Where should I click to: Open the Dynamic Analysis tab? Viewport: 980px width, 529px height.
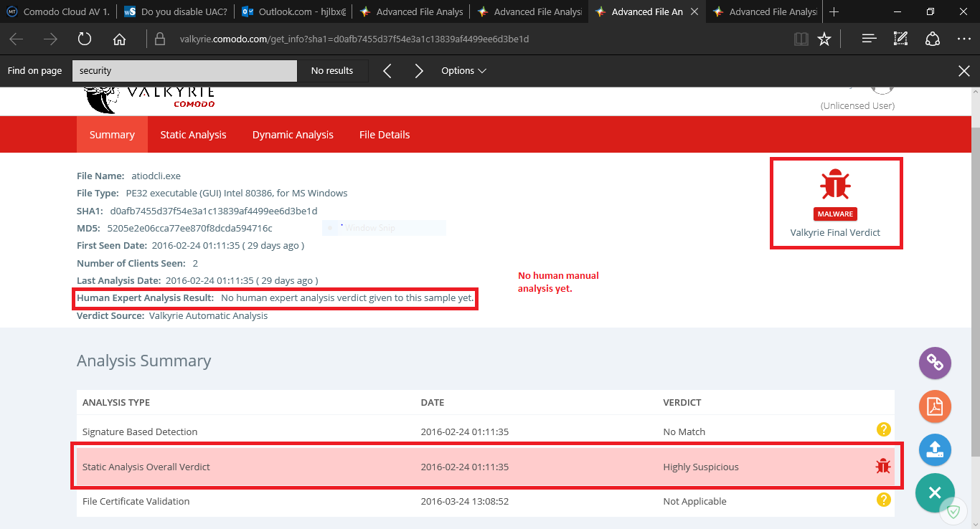click(293, 135)
